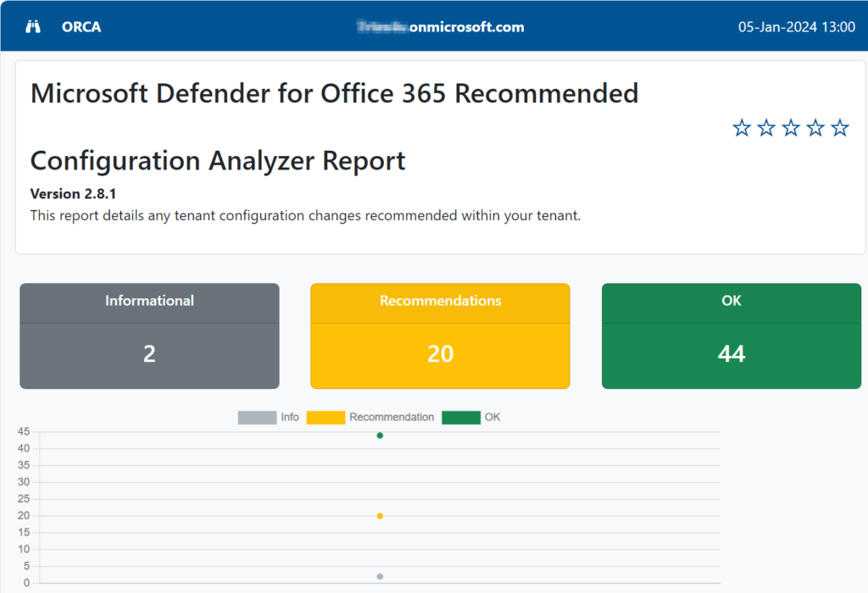This screenshot has height=593, width=868.
Task: Open the Informational card header
Action: point(149,301)
